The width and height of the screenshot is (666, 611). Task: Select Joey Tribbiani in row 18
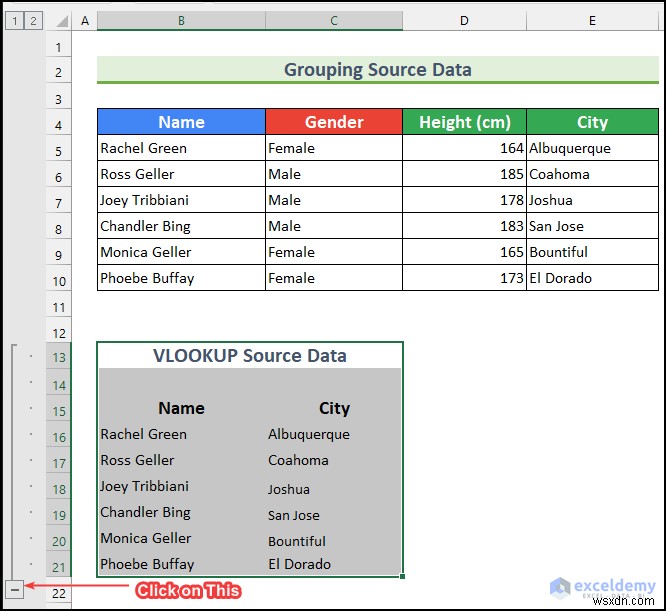pyautogui.click(x=181, y=486)
